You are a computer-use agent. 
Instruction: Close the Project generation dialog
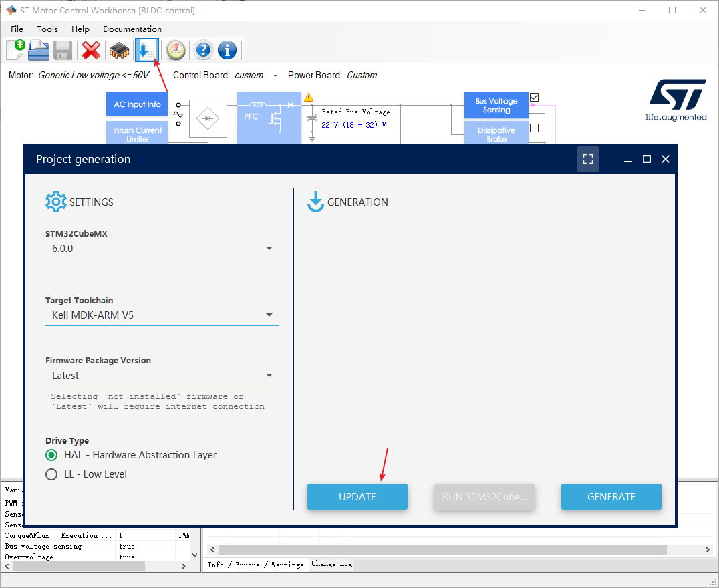[666, 159]
